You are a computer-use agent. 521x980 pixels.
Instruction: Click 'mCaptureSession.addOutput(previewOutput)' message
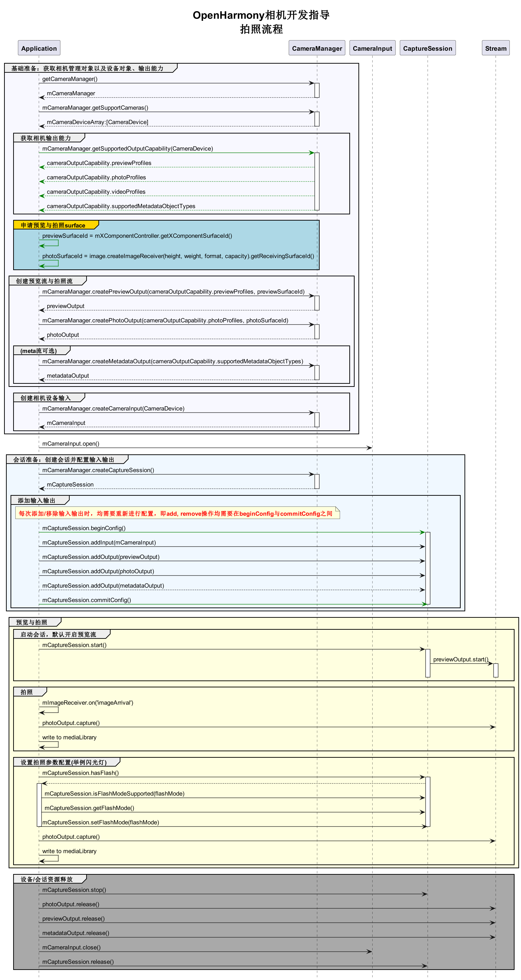click(x=101, y=557)
